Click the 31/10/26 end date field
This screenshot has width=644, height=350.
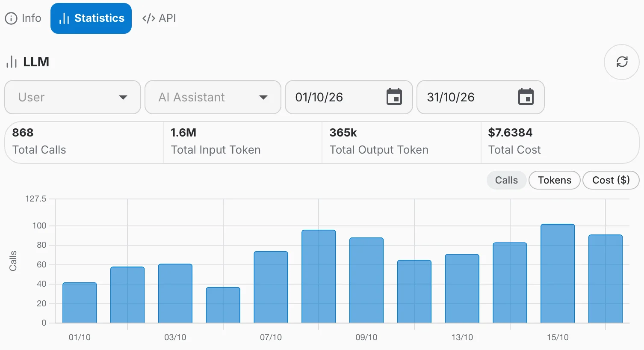tap(481, 97)
